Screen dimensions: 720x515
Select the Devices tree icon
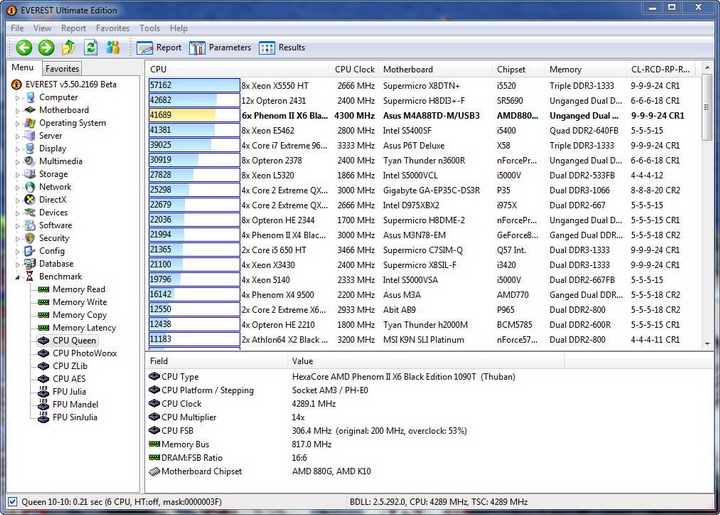click(30, 213)
